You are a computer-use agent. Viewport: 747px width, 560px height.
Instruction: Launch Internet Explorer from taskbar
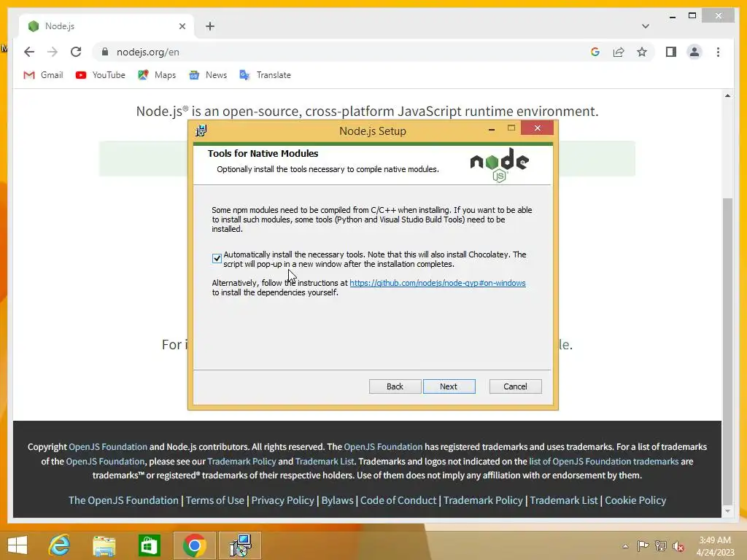[x=59, y=545]
